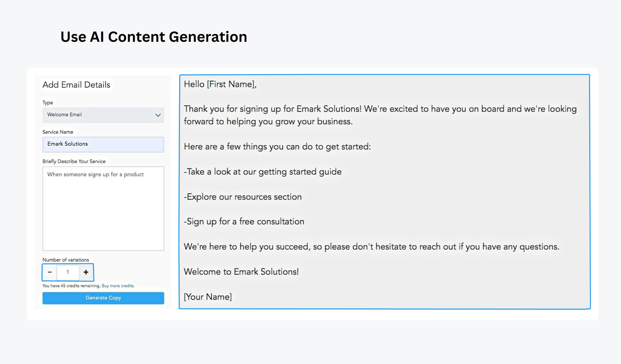Click the Generate Copy button
621x364 pixels.
(x=103, y=298)
